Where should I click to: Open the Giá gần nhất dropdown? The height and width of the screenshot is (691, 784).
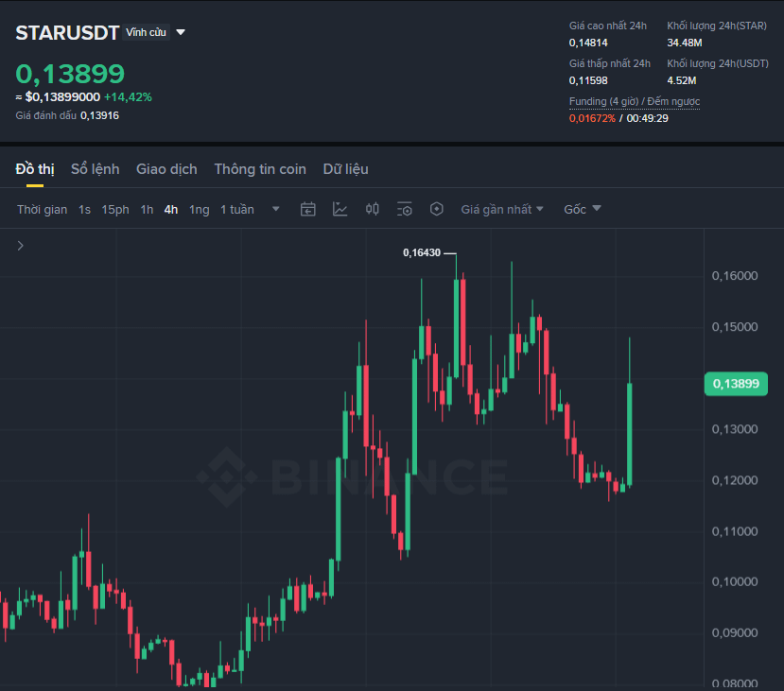click(502, 209)
